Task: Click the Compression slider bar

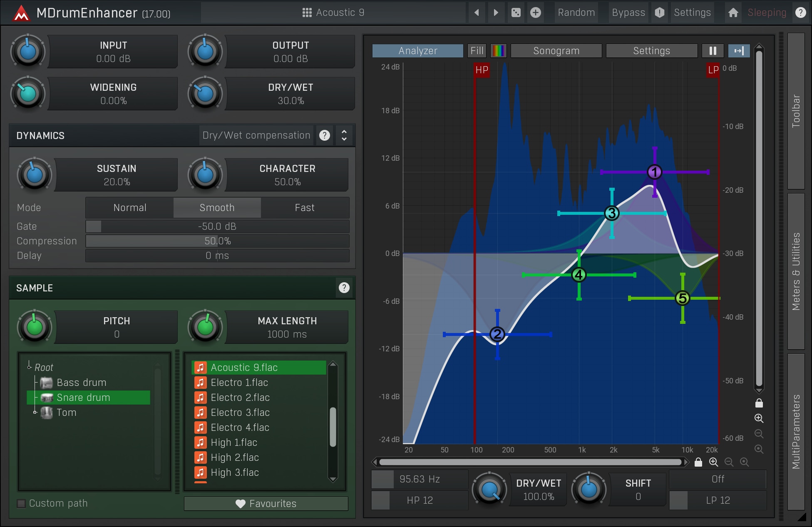Action: [x=217, y=241]
